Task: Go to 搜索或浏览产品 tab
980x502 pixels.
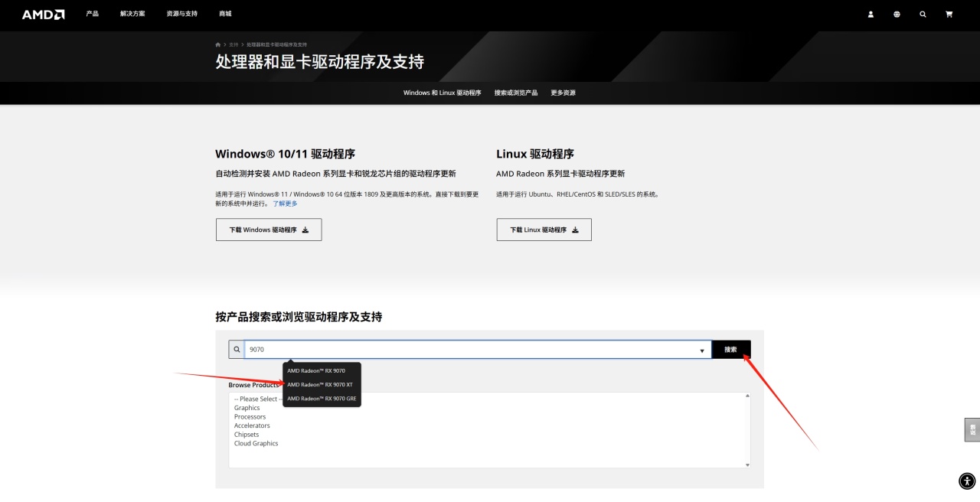Action: coord(516,93)
